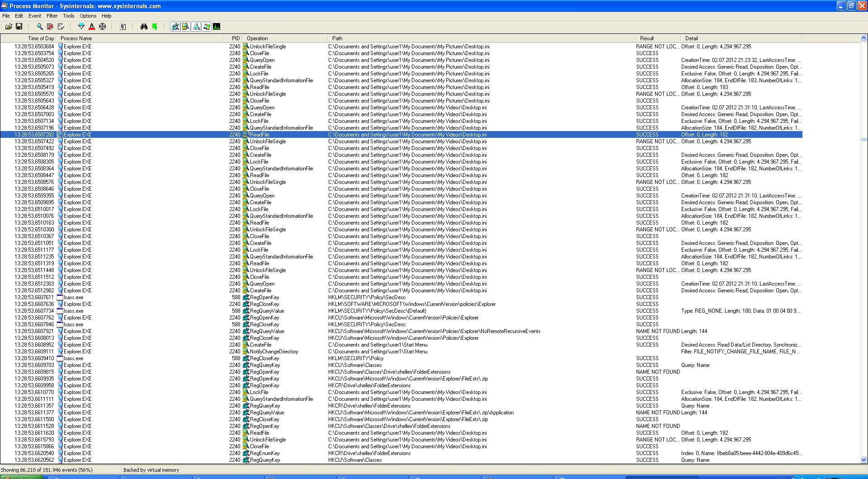Click the Path column header
868x479 pixels.
[x=481, y=38]
